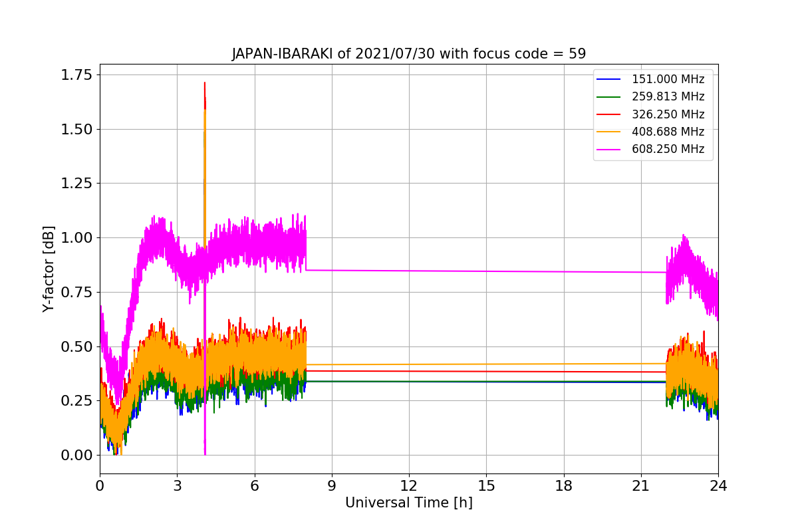Click the 1.50 y-axis tick label
Viewport: 798px width, 532px height.
[x=77, y=129]
